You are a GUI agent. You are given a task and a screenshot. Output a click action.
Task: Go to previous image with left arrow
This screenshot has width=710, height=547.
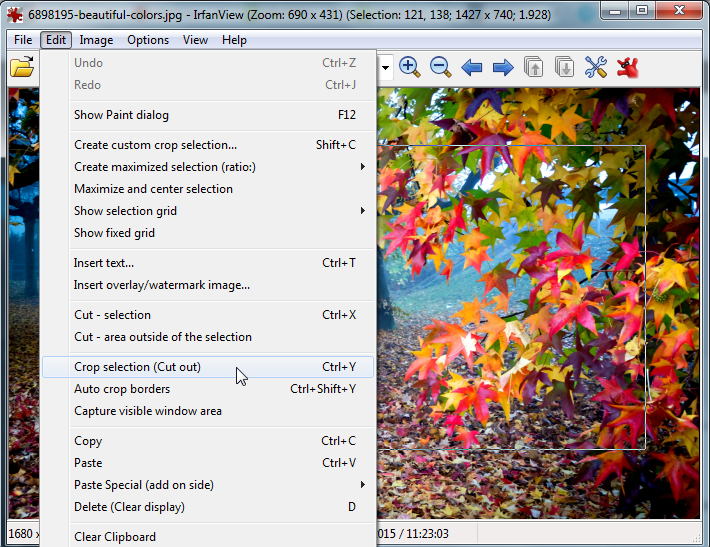(472, 68)
